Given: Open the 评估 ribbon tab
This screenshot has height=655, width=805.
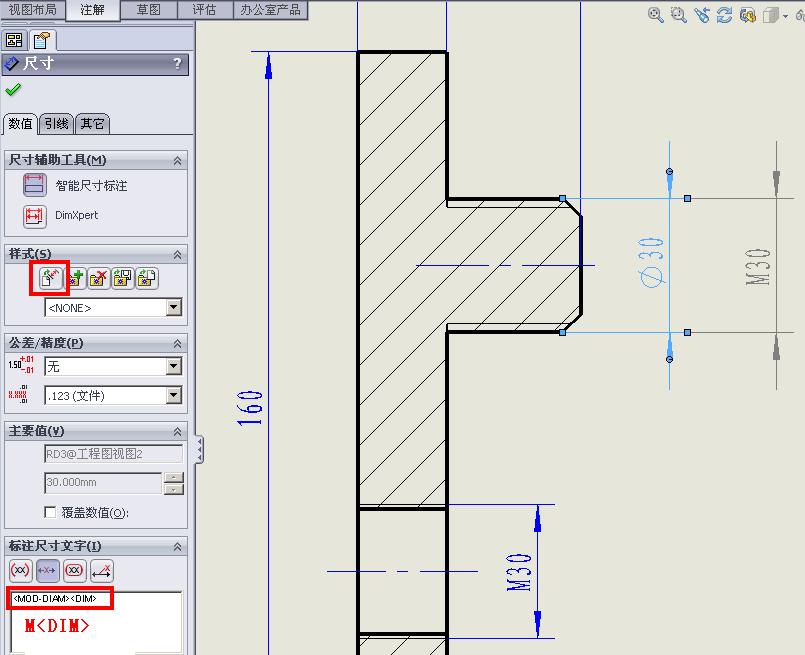Looking at the screenshot, I should [x=205, y=10].
